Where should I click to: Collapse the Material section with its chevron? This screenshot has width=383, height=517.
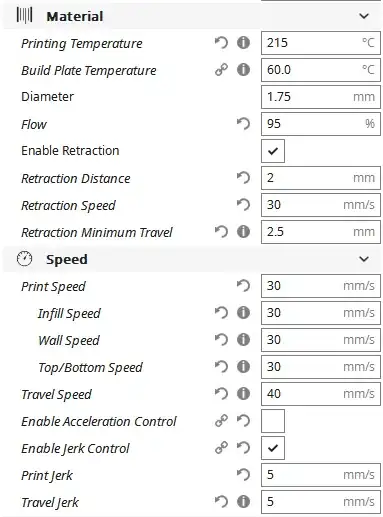364,16
